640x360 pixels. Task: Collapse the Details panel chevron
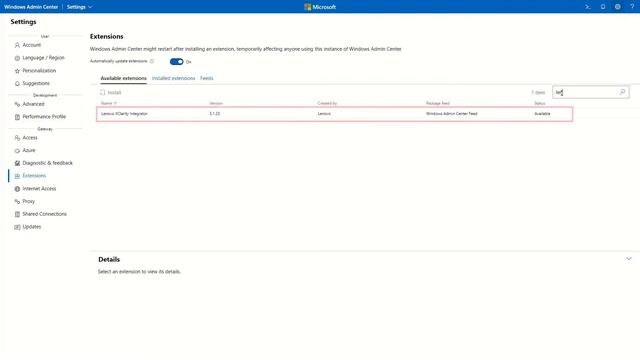[629, 259]
